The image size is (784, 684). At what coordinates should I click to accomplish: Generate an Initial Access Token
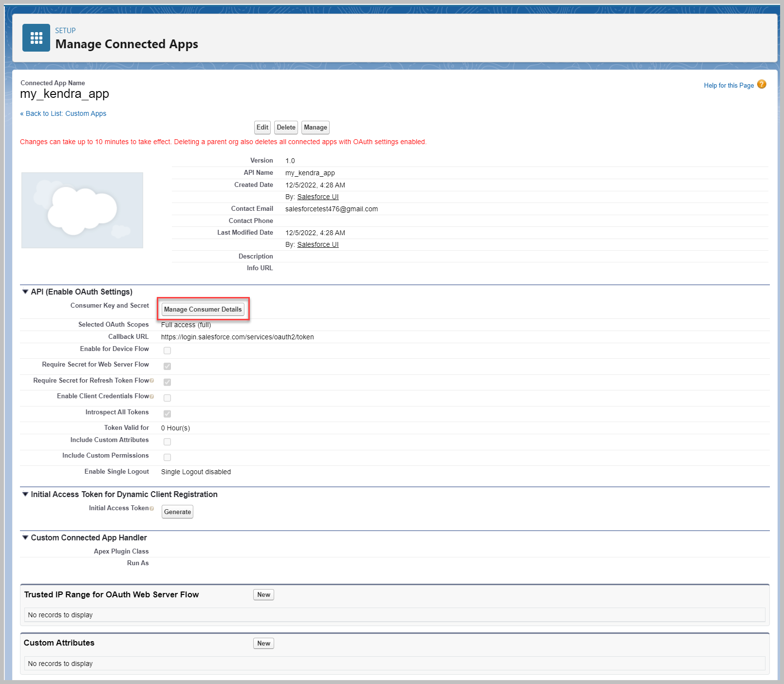[x=177, y=512]
